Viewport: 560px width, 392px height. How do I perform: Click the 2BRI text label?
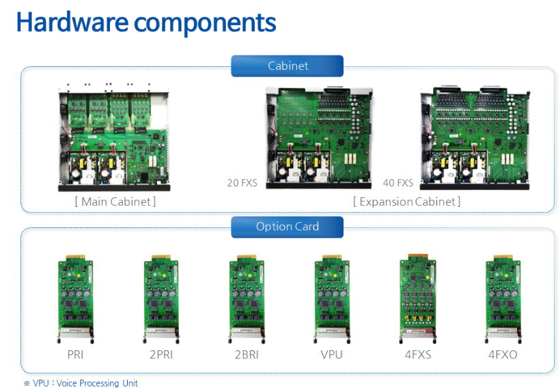click(247, 354)
